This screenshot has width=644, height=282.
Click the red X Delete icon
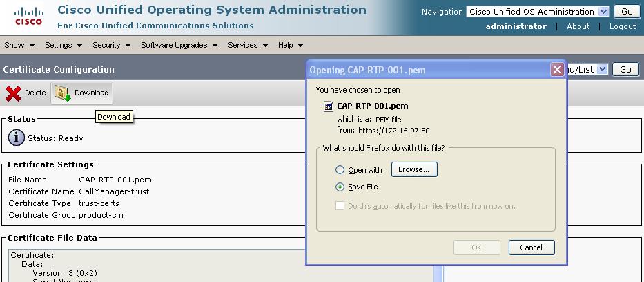(13, 94)
